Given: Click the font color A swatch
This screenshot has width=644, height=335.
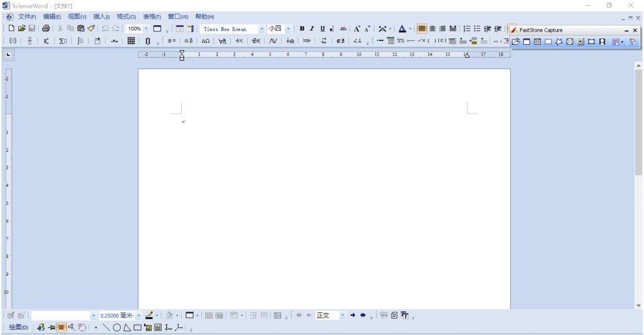Looking at the screenshot, I should (x=402, y=29).
